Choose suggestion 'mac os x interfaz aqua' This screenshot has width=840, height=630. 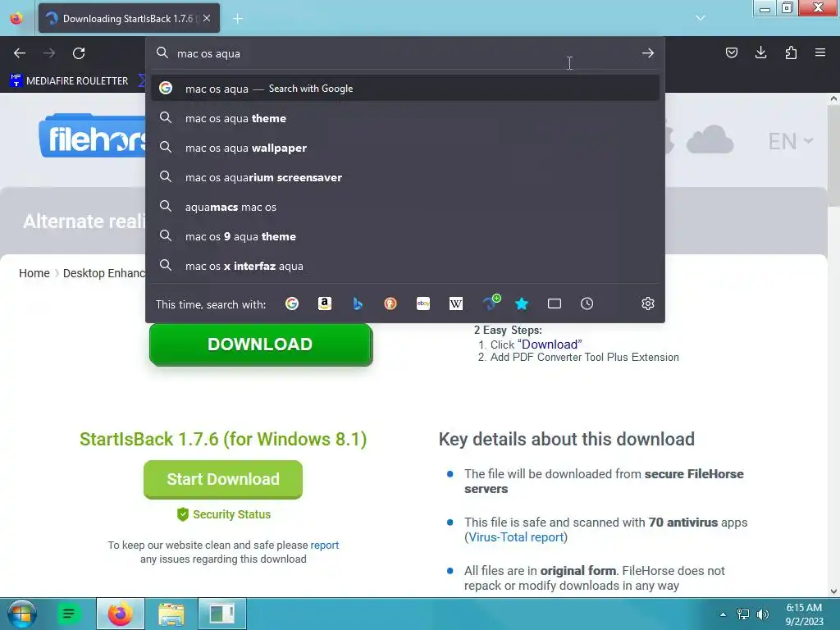click(x=405, y=265)
